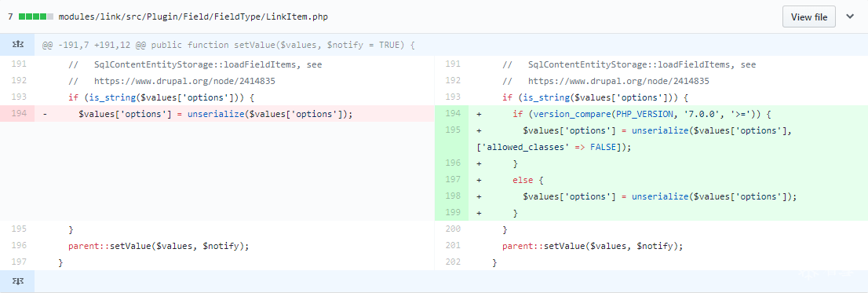The height and width of the screenshot is (293, 868).
Task: Click the drupal.org node URL on the right side
Action: tap(618, 82)
